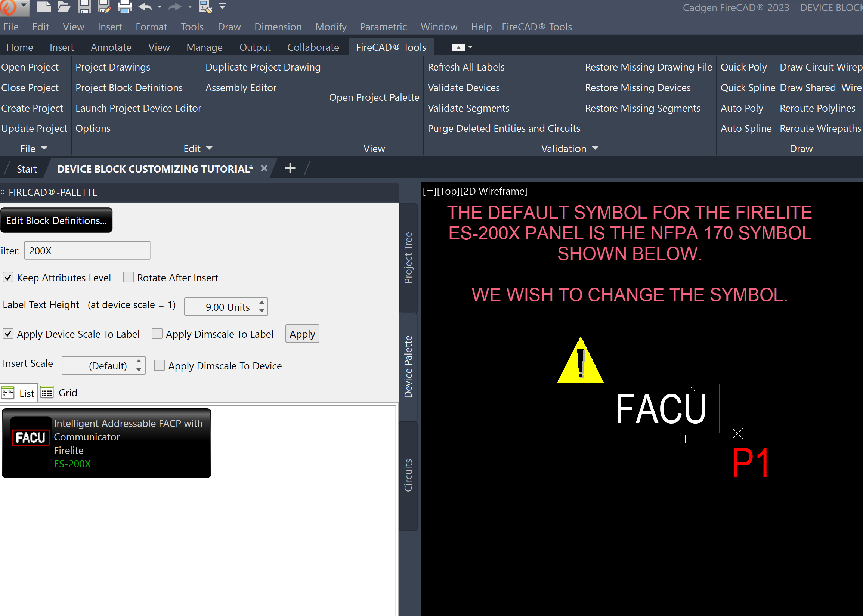Click Project Block Definitions
Screen dimensions: 863x616
point(129,88)
